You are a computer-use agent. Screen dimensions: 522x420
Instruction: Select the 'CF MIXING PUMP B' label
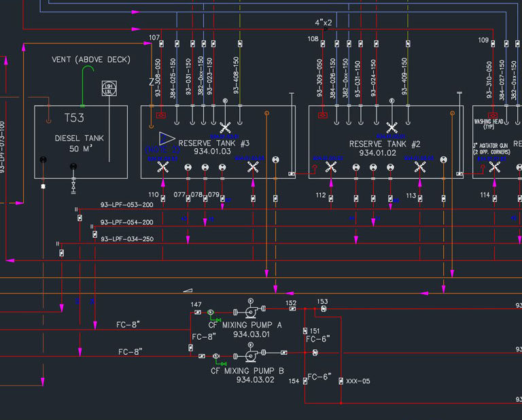tap(247, 371)
